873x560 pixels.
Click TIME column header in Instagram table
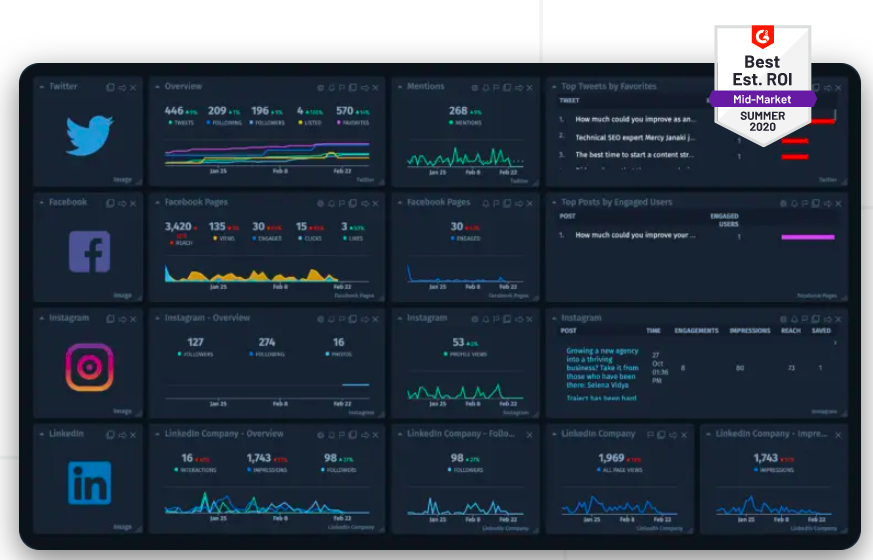pos(653,331)
